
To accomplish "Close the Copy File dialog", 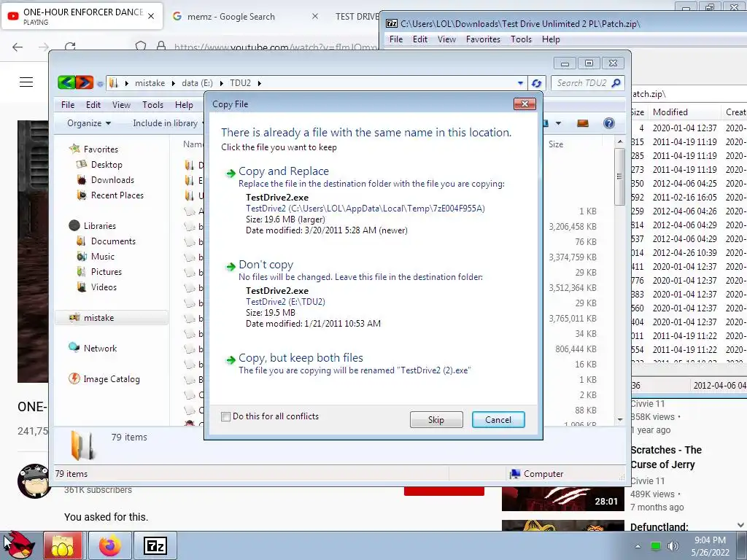I will pyautogui.click(x=525, y=104).
